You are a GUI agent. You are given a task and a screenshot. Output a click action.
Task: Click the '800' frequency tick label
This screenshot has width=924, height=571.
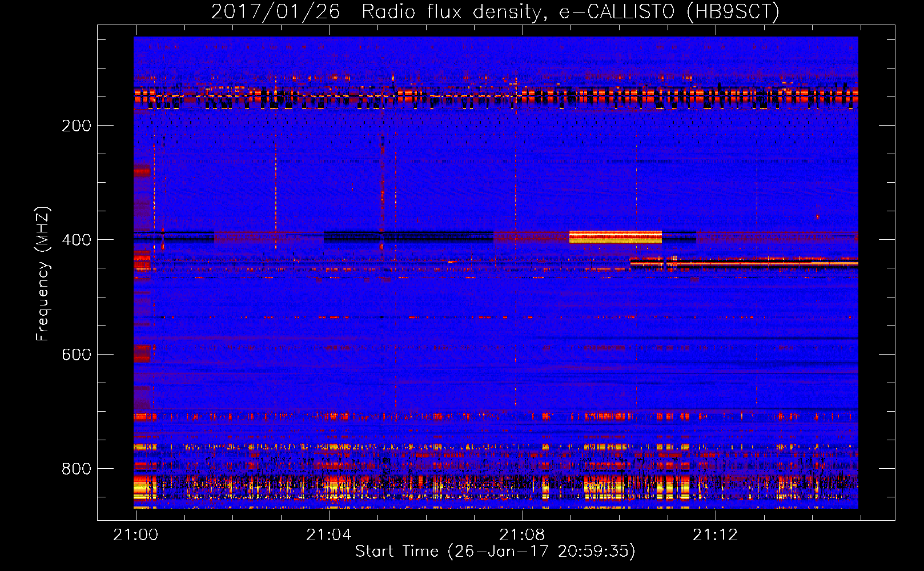point(77,469)
